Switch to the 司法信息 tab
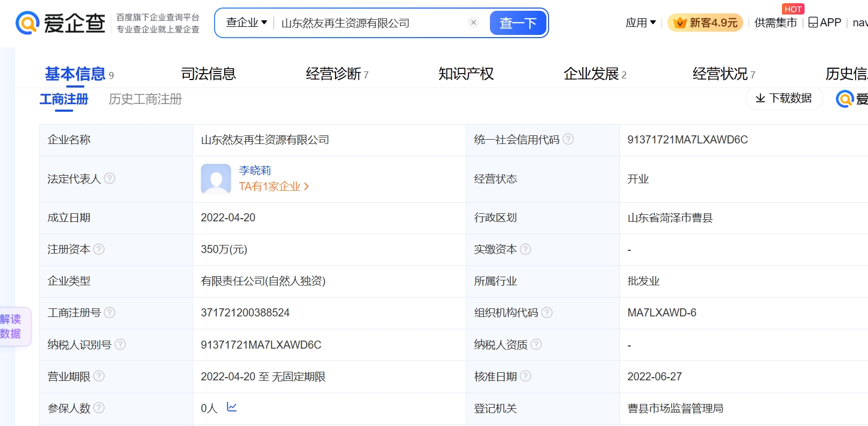This screenshot has height=426, width=868. point(208,74)
